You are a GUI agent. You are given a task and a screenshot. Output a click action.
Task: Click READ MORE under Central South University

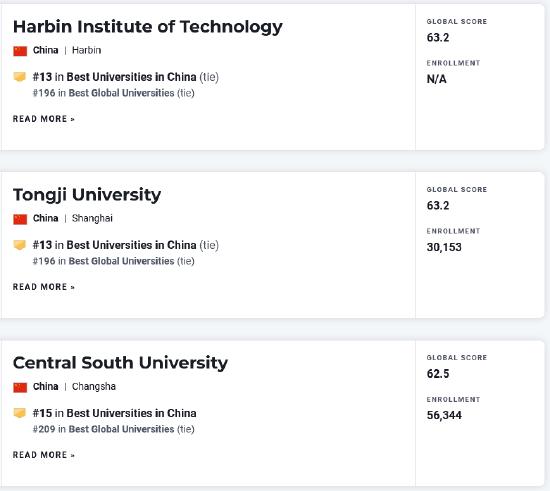(x=44, y=455)
